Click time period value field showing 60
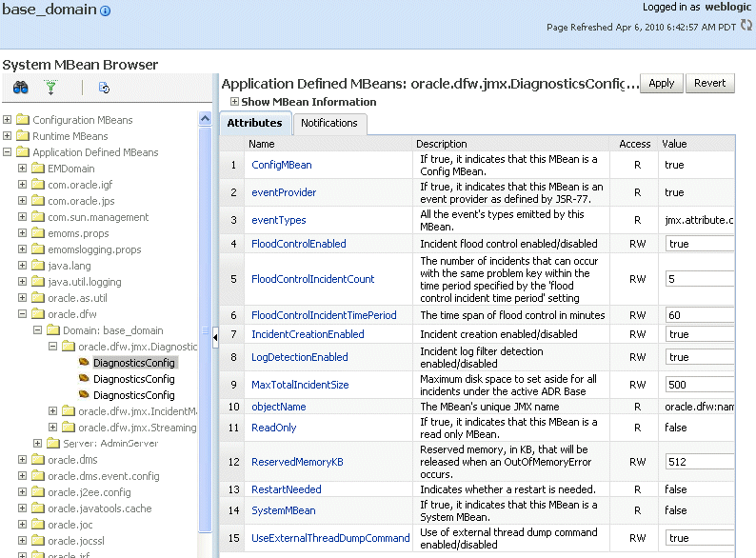Viewport: 756px width, 558px height. [x=700, y=315]
